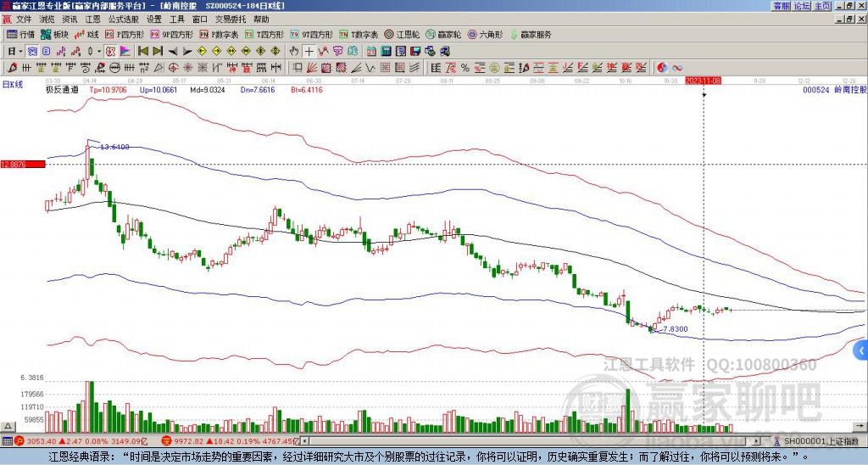868x465 pixels.
Task: Click the 极反通道 indicator name
Action: click(x=61, y=89)
